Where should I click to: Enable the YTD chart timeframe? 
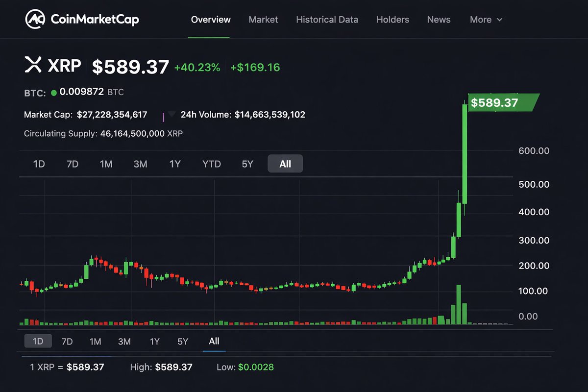click(211, 164)
